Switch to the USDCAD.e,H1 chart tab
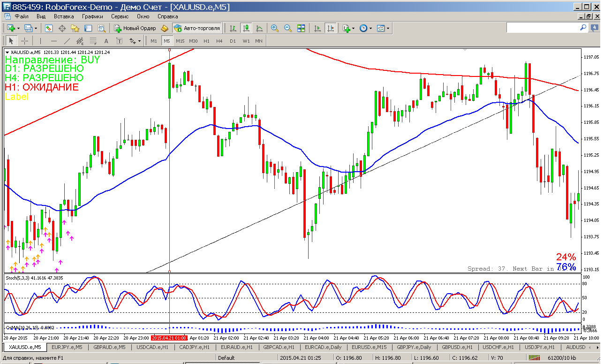The height and width of the screenshot is (364, 604). (151, 348)
